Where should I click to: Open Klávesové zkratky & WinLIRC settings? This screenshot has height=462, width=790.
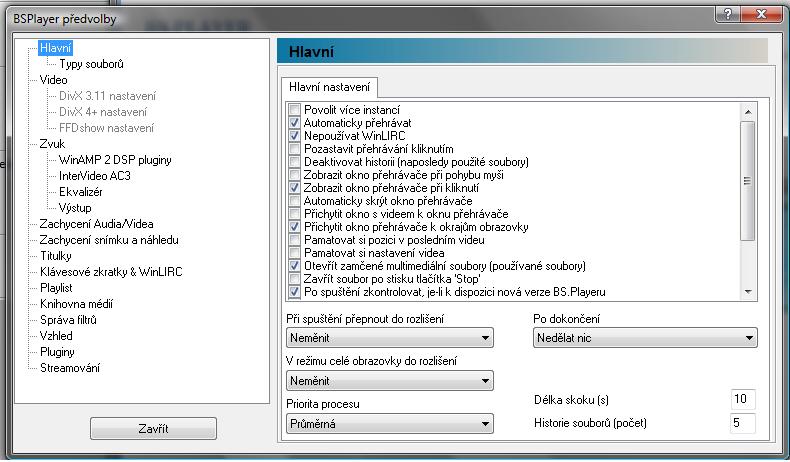(x=111, y=272)
